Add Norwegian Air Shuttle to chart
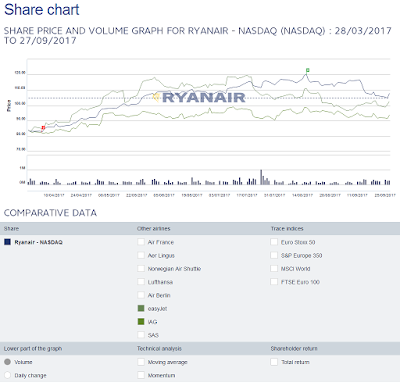The image size is (400, 386). click(141, 269)
